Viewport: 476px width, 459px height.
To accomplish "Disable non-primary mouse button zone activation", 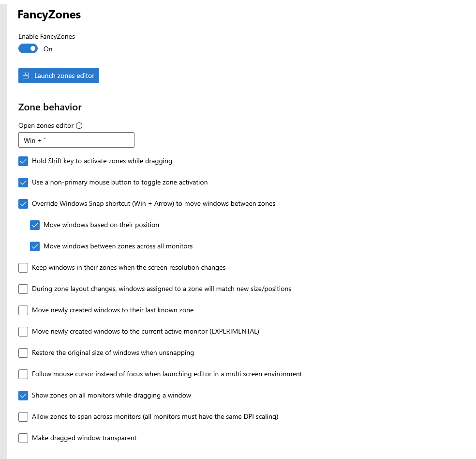I will point(23,183).
